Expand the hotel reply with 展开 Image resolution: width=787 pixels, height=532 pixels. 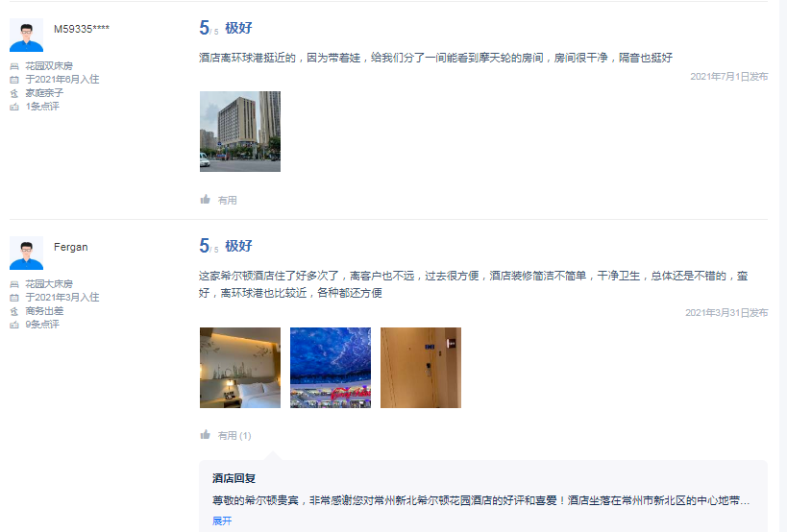click(x=222, y=521)
